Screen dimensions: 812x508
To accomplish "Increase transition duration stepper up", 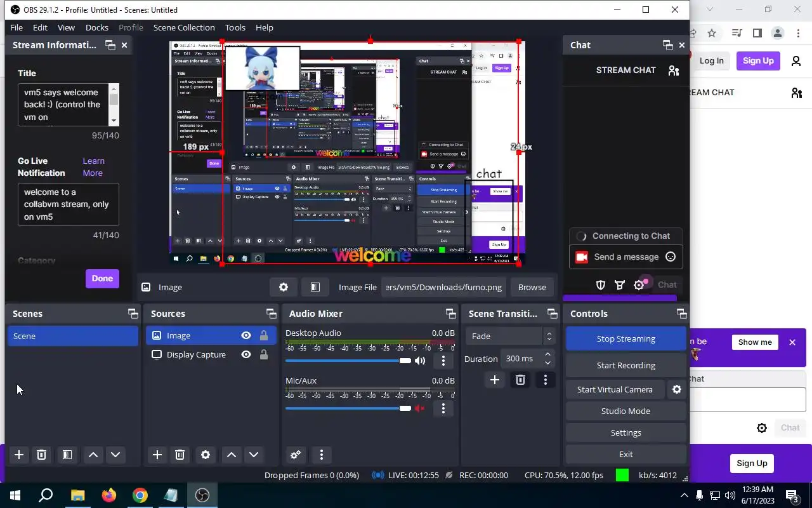I will point(547,354).
